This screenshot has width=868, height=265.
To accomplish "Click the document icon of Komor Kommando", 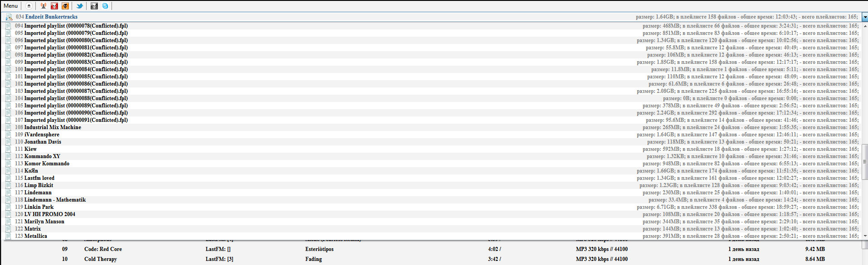I will tap(8, 164).
